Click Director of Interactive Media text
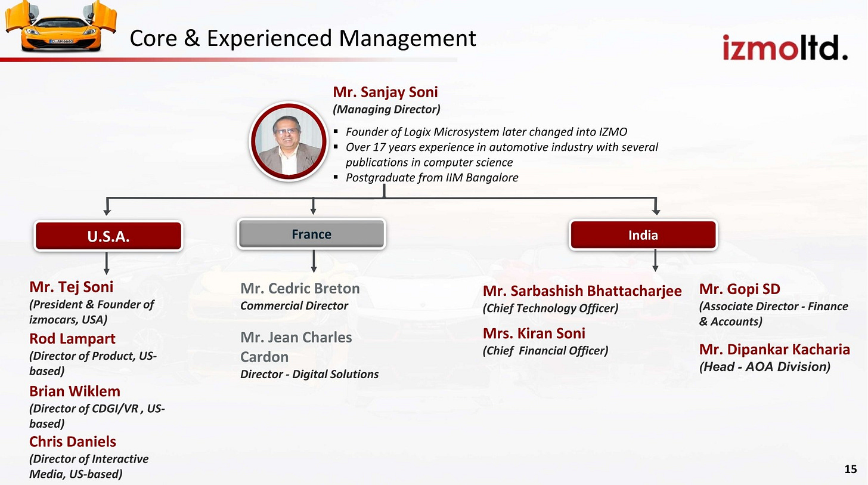 pos(89,467)
